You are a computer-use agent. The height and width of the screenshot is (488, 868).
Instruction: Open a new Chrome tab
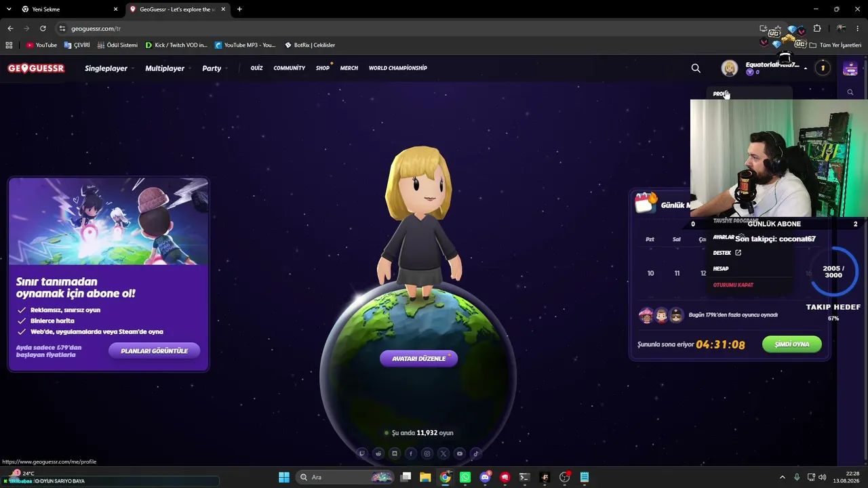click(x=239, y=9)
